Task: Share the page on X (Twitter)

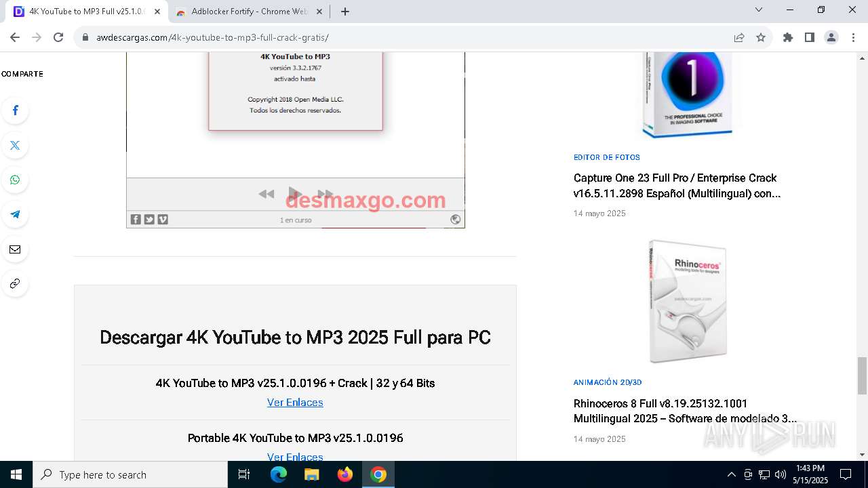Action: pyautogui.click(x=15, y=145)
